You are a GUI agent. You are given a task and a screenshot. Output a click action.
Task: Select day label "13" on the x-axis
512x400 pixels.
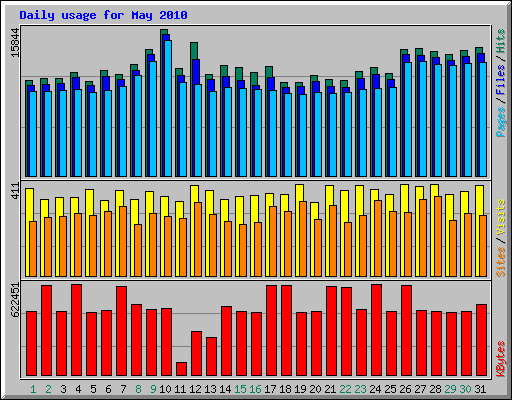(210, 389)
